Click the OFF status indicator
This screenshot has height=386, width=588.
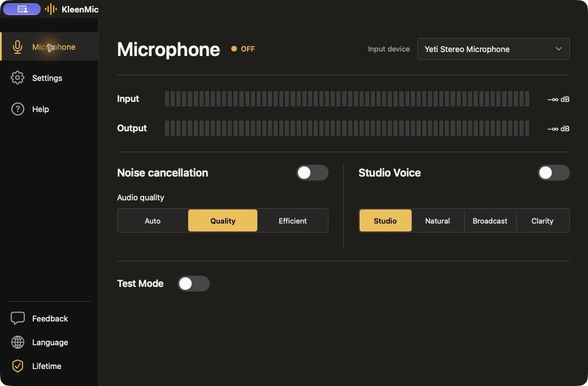coord(243,49)
